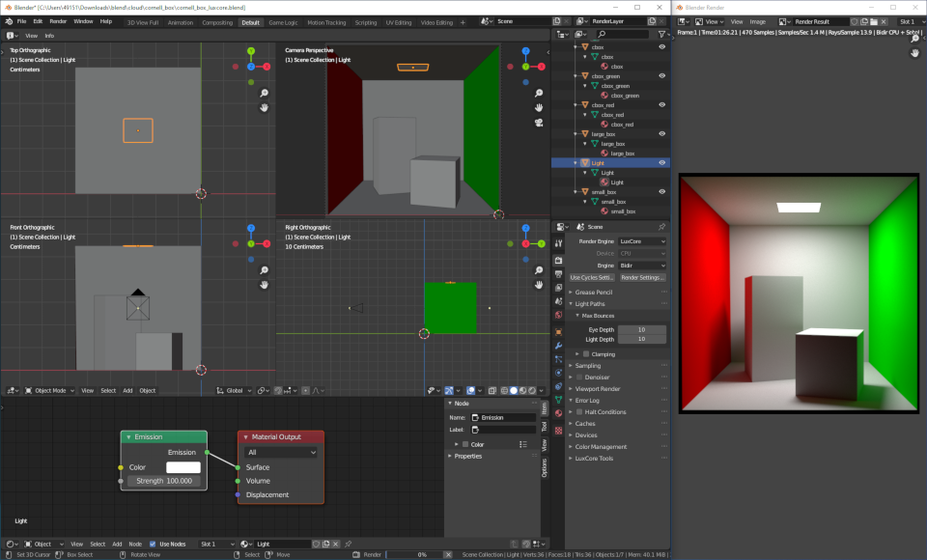The height and width of the screenshot is (560, 927).
Task: Click the Use Cycles Settings button
Action: 592,277
